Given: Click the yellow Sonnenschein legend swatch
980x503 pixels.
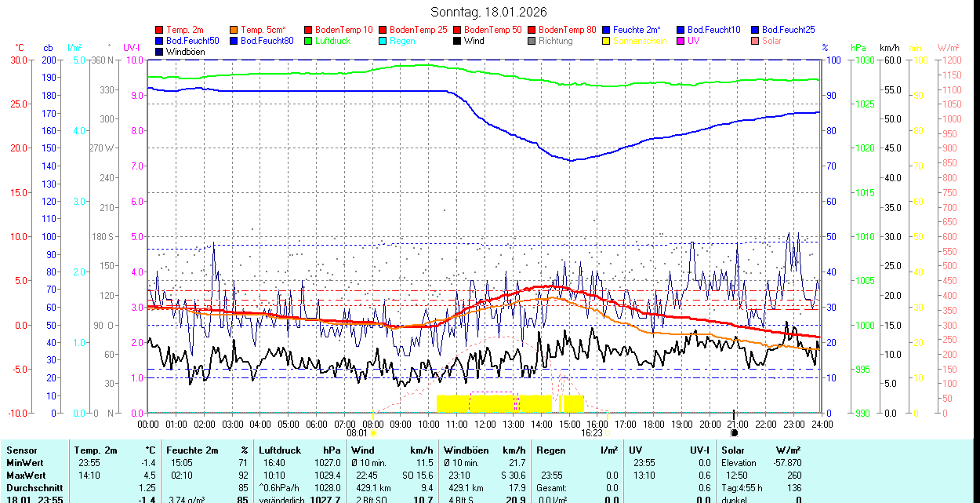Looking at the screenshot, I should pyautogui.click(x=607, y=41).
